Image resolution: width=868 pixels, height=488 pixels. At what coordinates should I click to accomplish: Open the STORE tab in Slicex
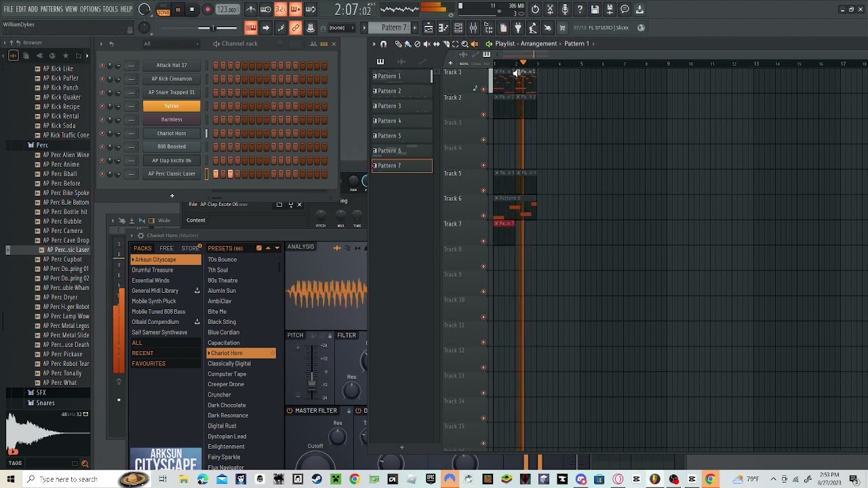[x=190, y=248]
